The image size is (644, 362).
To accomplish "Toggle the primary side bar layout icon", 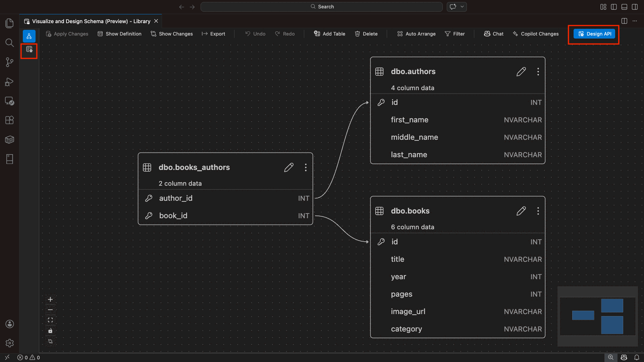I will pos(614,7).
